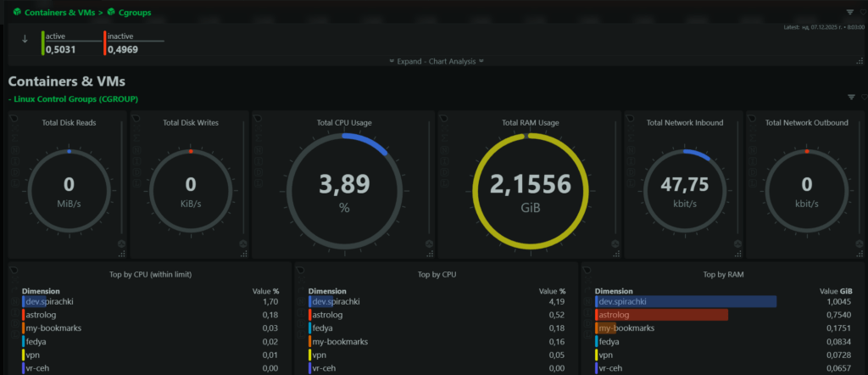Viewport: 868px width, 375px height.
Task: Click the resize grip of Total Disk Writes
Action: click(244, 253)
